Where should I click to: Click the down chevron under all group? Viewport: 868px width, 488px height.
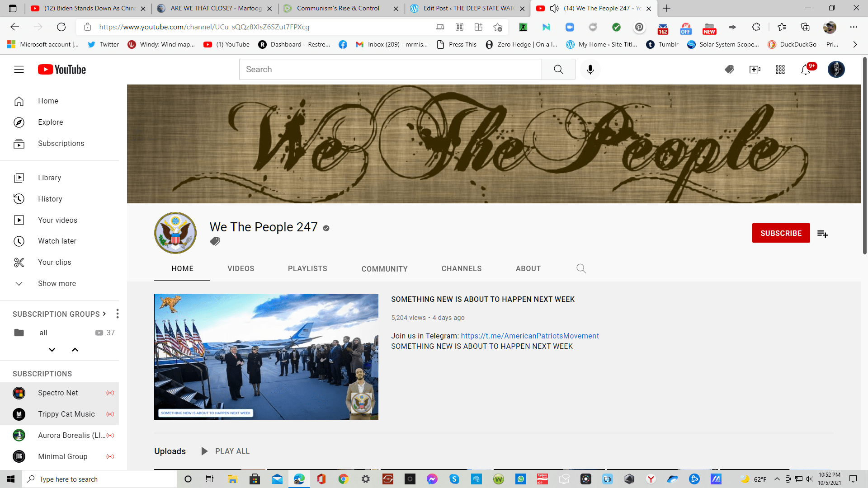(x=52, y=350)
